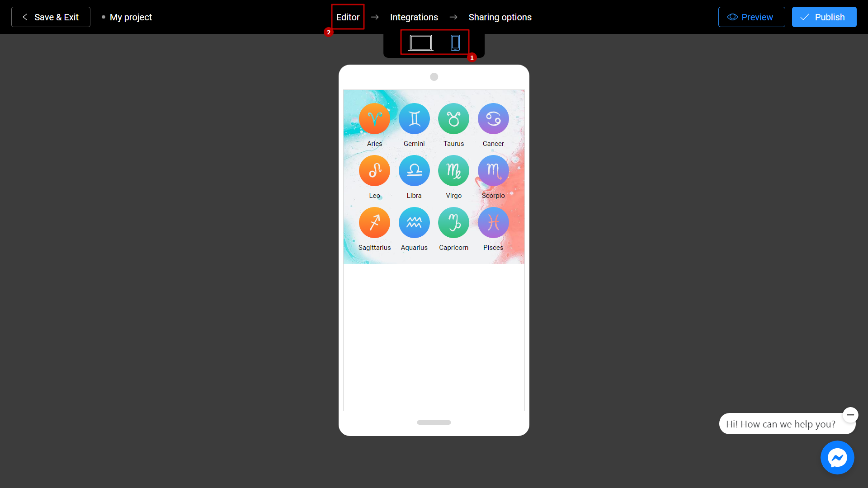Select the Leo zodiac icon
Image resolution: width=868 pixels, height=488 pixels.
pyautogui.click(x=374, y=170)
